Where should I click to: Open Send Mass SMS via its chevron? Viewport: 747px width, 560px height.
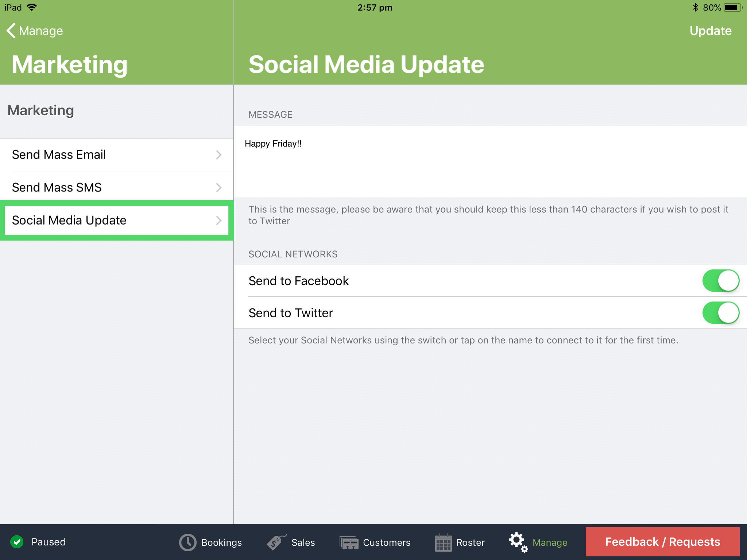pyautogui.click(x=218, y=187)
